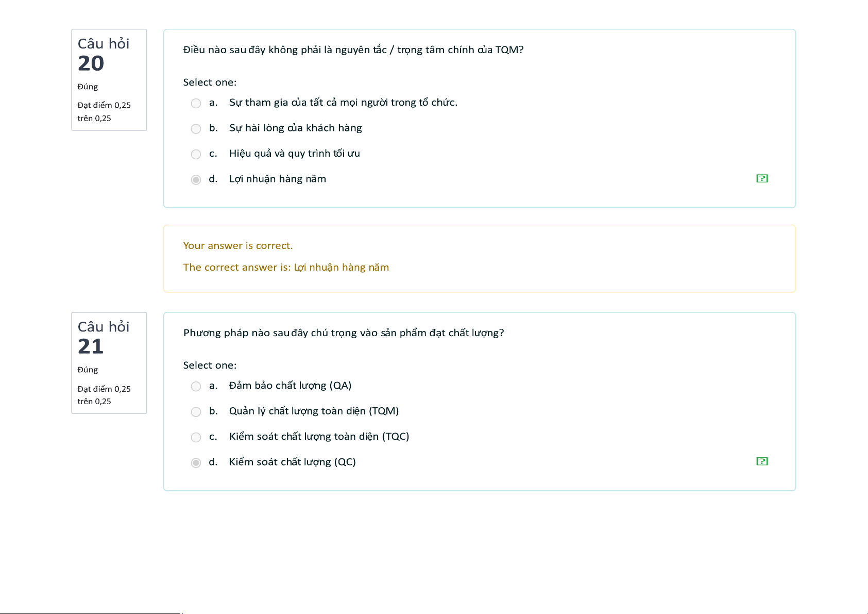
Task: Click answer text 'Sự hài lòng của khách hàng'
Action: (296, 128)
